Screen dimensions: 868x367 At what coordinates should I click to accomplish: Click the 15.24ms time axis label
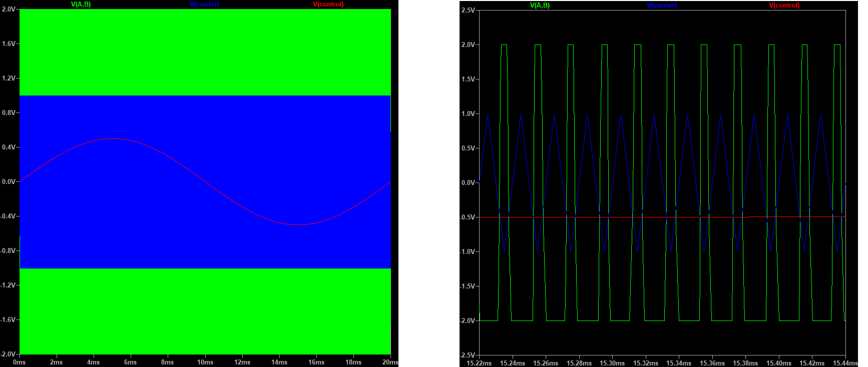tap(513, 363)
